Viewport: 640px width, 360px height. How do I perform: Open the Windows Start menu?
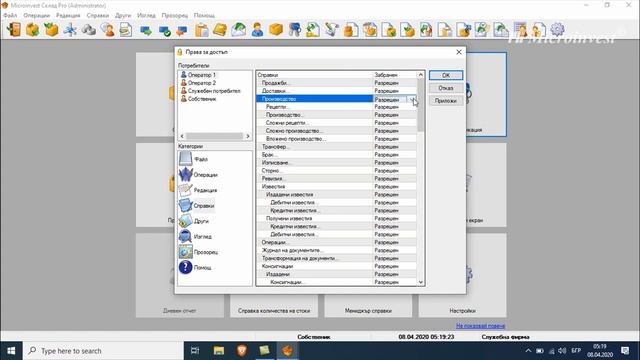11,351
